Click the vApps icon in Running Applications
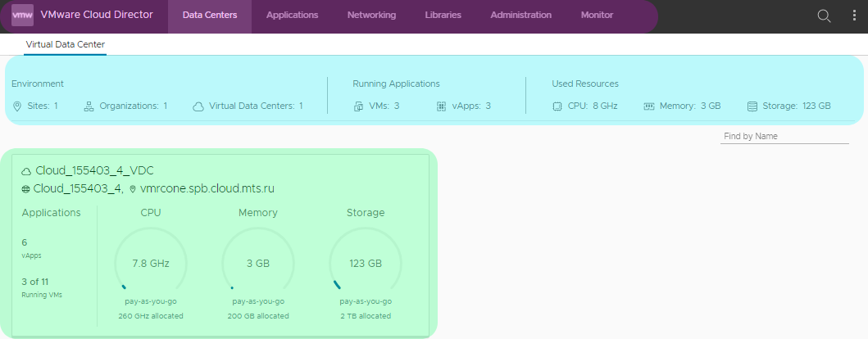 click(x=441, y=106)
